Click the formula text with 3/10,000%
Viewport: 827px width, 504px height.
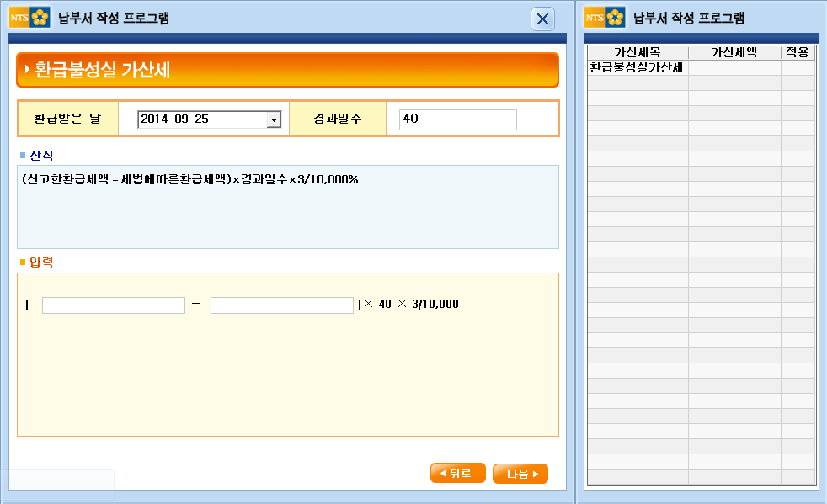pyautogui.click(x=189, y=179)
